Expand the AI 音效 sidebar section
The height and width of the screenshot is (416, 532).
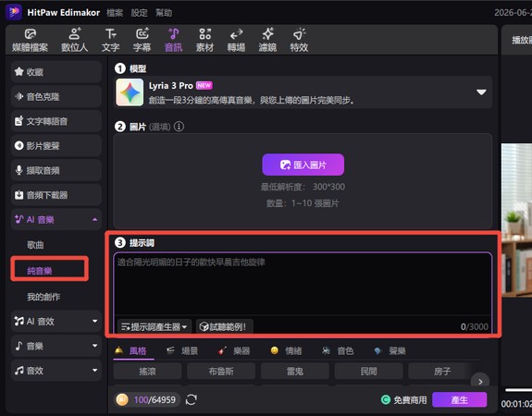56,321
